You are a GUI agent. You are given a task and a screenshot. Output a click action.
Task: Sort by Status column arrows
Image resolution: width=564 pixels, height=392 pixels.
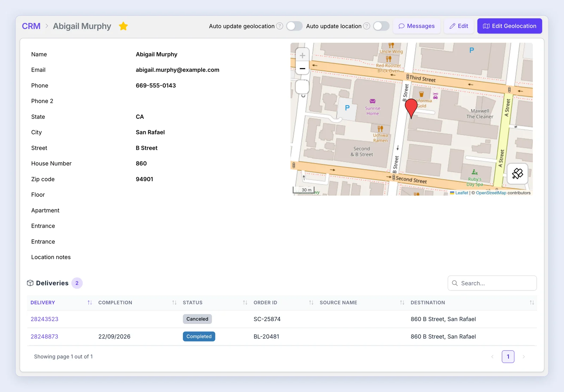(245, 303)
